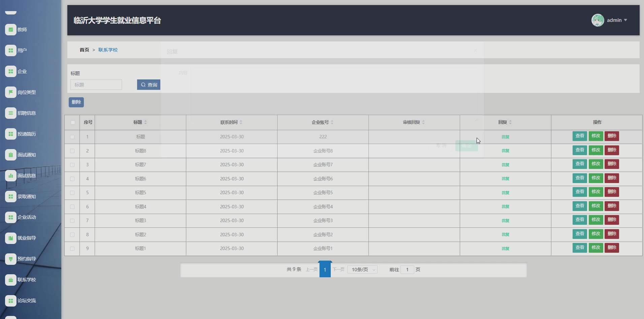This screenshot has height=319, width=644.
Task: Click the 联系学校 briefcase icon
Action: tap(11, 280)
